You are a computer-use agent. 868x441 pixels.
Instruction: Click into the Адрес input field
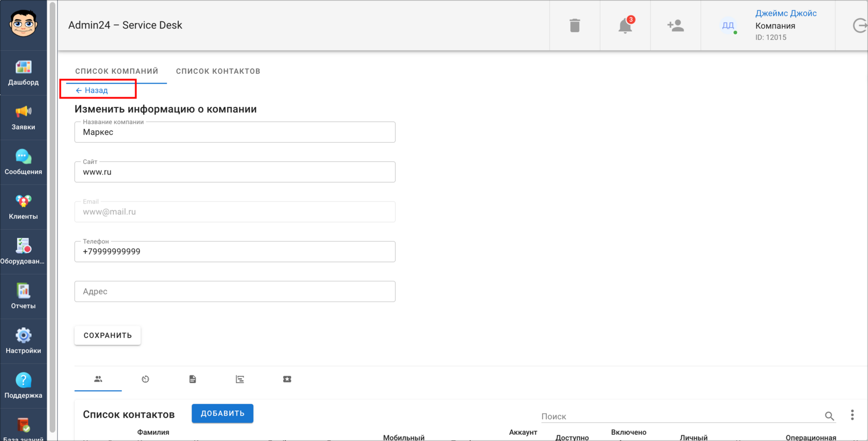pyautogui.click(x=235, y=291)
